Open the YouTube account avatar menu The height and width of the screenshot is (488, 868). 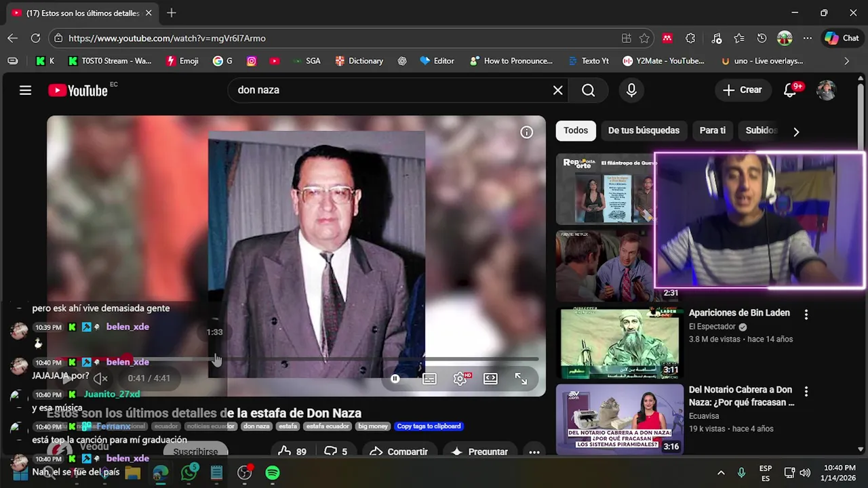(826, 90)
